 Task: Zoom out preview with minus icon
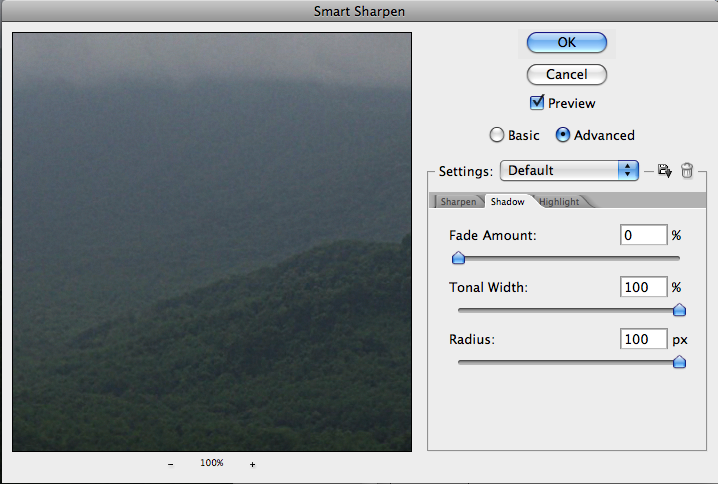[170, 464]
